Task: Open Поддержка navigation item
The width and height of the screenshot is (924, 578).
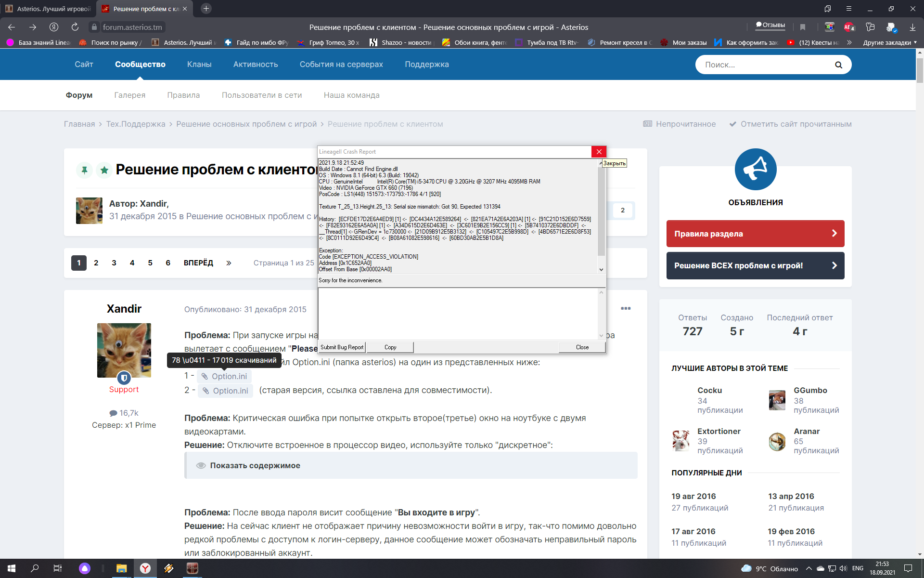Action: (x=427, y=65)
